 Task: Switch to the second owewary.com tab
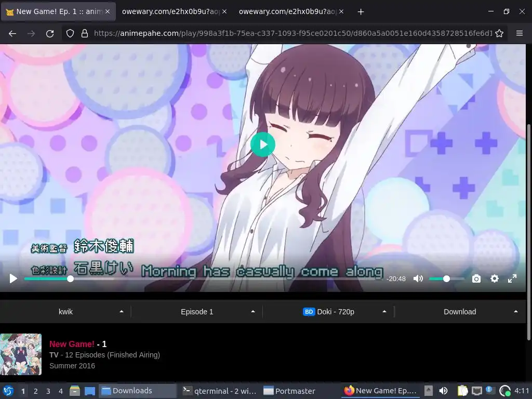coord(170,11)
